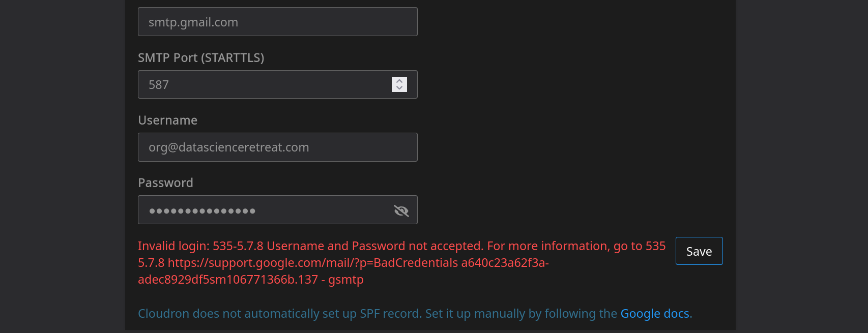Click the "gsmtp" text ending the error

click(x=346, y=280)
